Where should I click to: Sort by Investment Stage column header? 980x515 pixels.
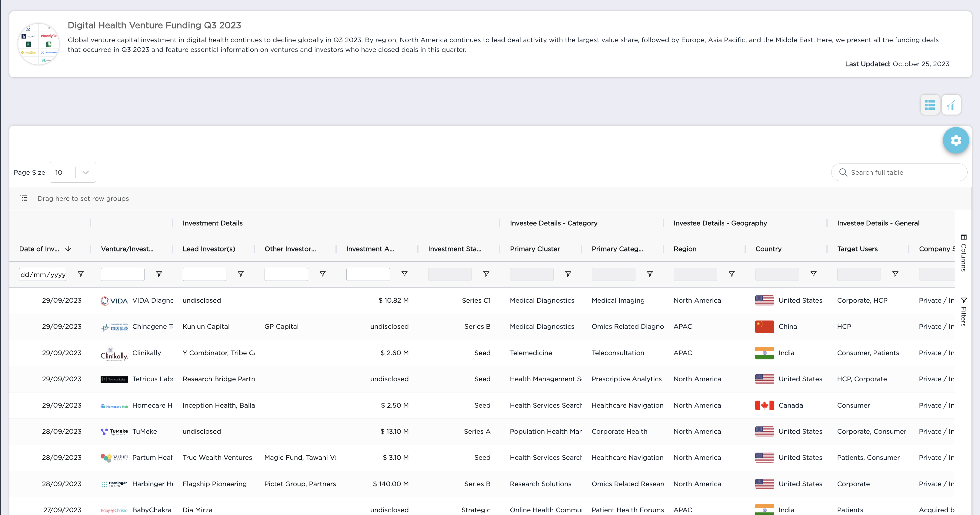455,249
